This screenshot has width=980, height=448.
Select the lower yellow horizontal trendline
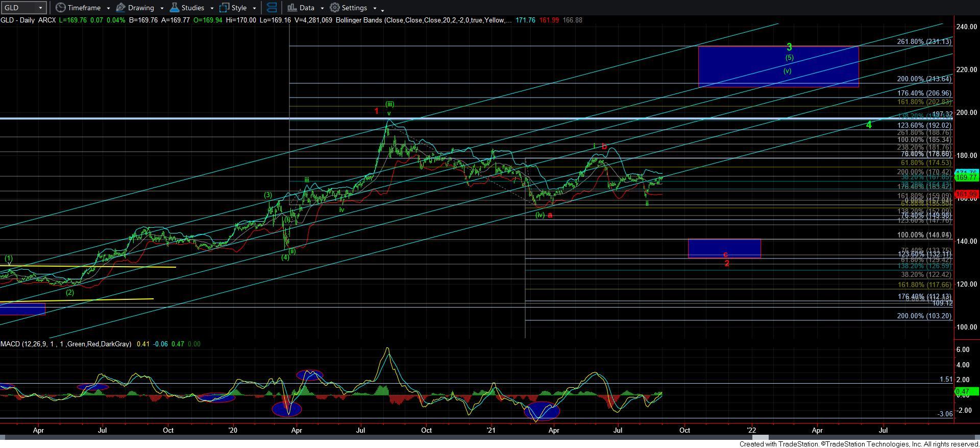tap(77, 300)
